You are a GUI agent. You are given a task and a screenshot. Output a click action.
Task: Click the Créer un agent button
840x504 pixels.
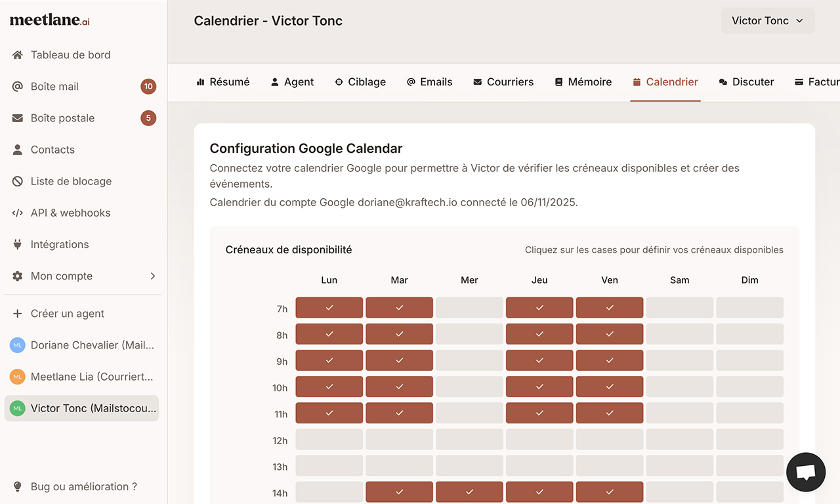tap(67, 314)
